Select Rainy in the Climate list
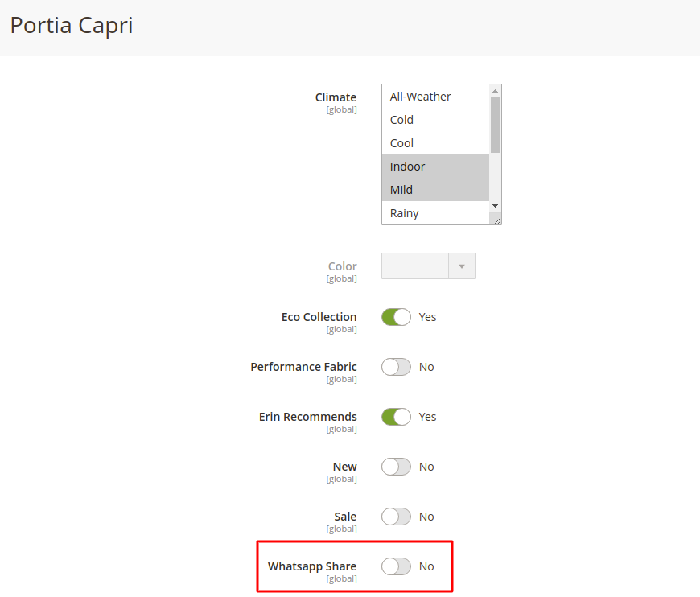This screenshot has width=700, height=597. coord(404,212)
